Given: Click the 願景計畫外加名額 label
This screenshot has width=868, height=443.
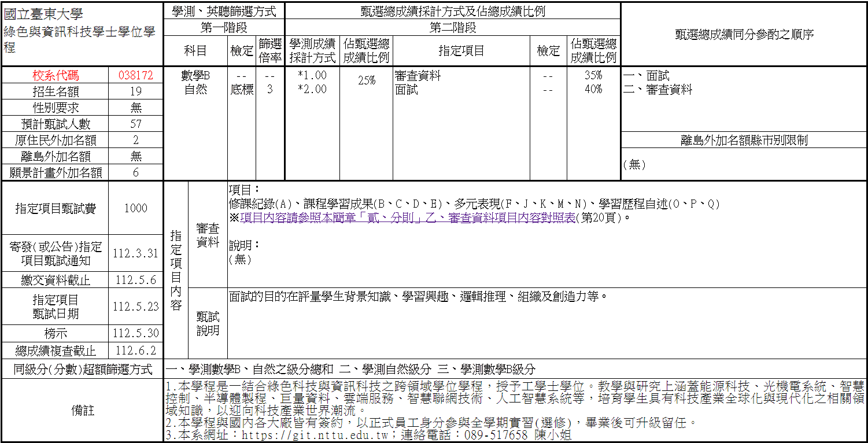Looking at the screenshot, I should pyautogui.click(x=56, y=172).
